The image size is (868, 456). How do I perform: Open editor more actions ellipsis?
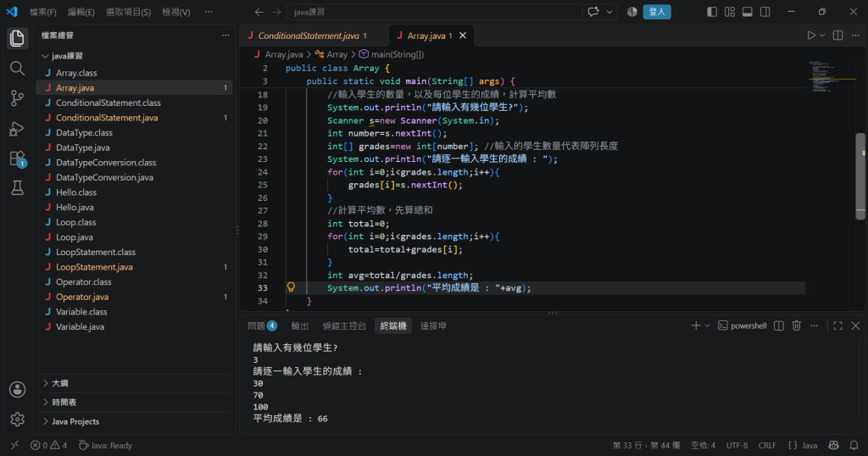pos(855,36)
